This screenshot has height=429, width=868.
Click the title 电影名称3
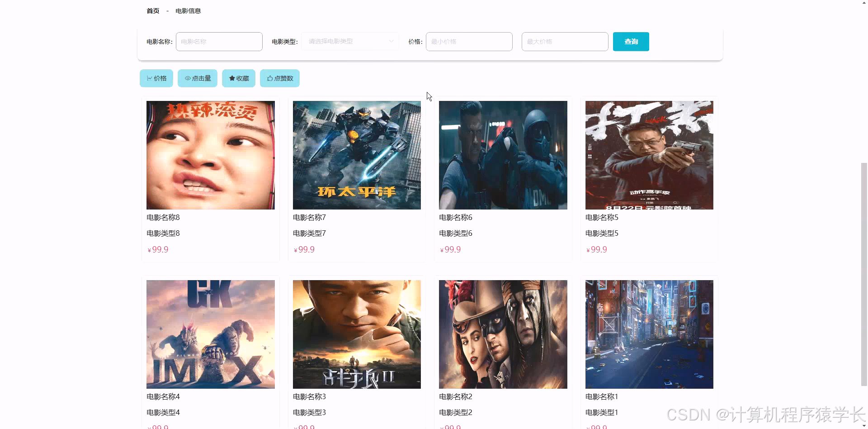(309, 397)
